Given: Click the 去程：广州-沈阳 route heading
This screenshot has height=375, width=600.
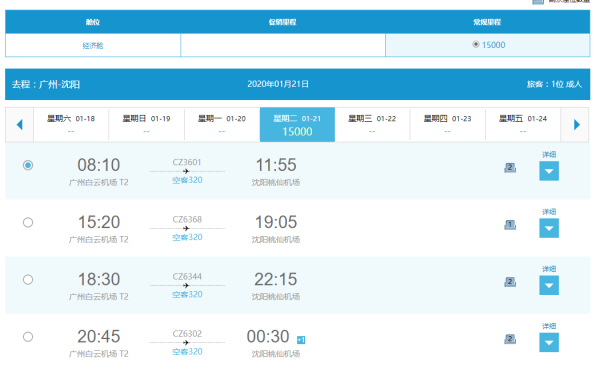Looking at the screenshot, I should click(46, 84).
